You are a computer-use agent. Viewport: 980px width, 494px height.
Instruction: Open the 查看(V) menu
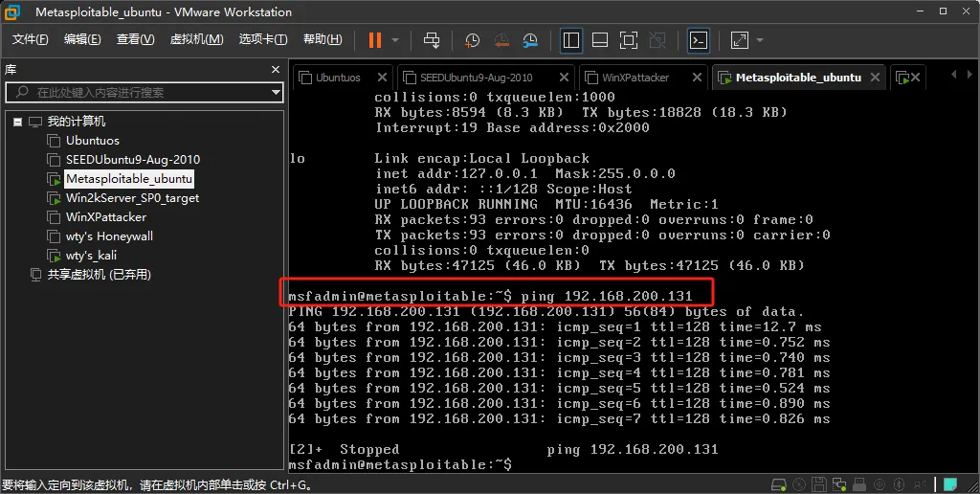[x=135, y=39]
